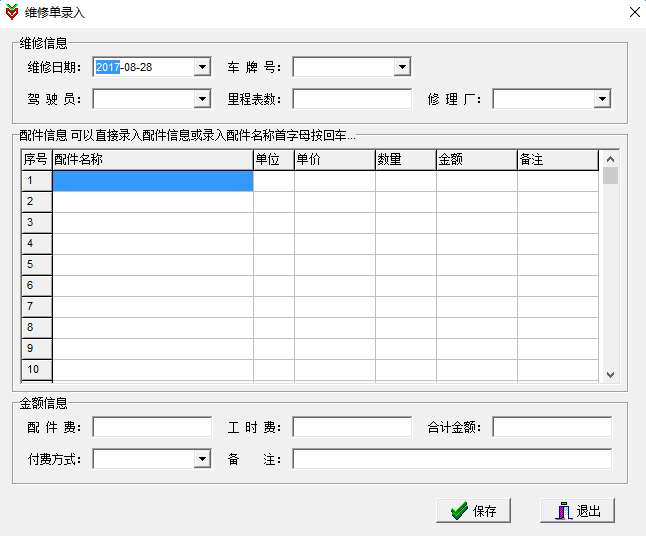The image size is (646, 536).
Task: Click the 工时费 input field
Action: coord(352,427)
